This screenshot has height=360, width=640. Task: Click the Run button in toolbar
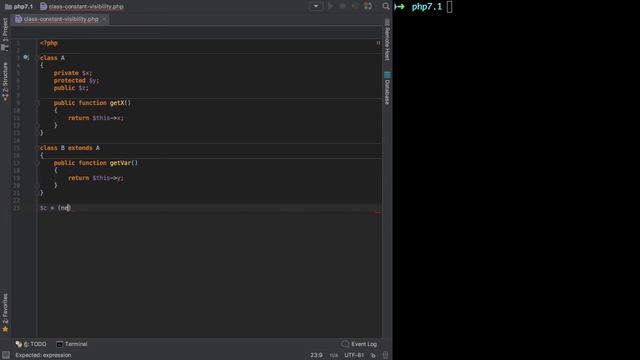tap(331, 7)
